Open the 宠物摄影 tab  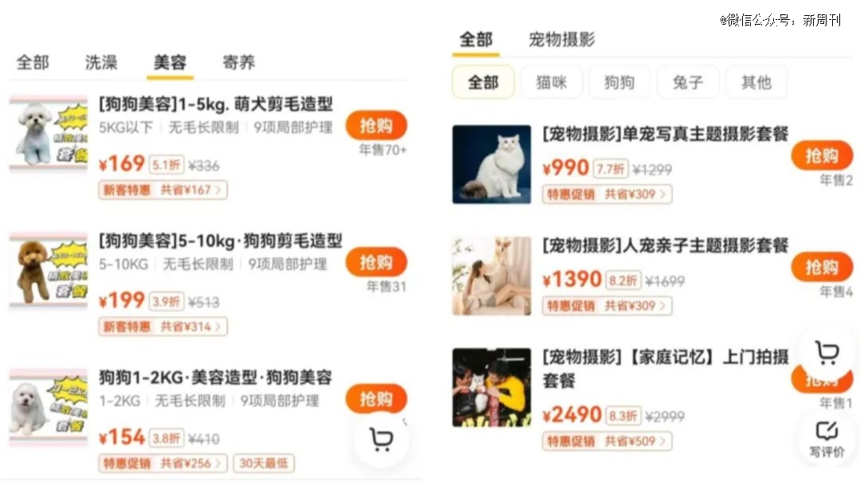tap(561, 40)
